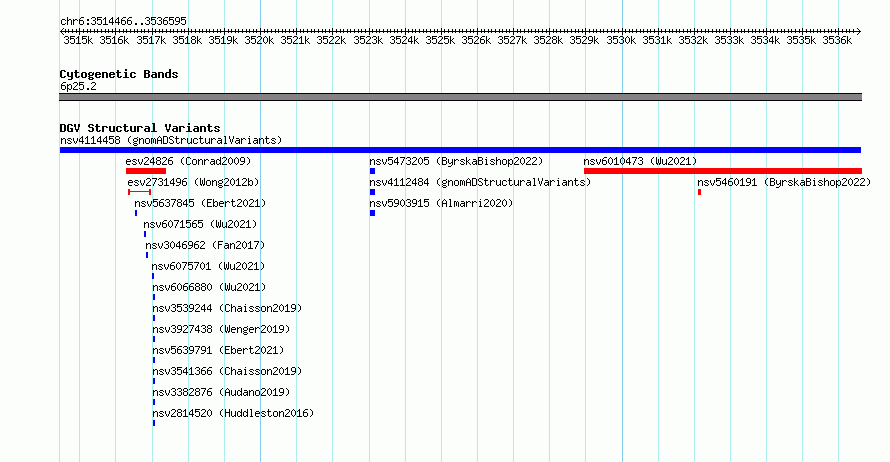Click the 3536k ruler position
This screenshot has height=462, width=890.
tap(837, 40)
